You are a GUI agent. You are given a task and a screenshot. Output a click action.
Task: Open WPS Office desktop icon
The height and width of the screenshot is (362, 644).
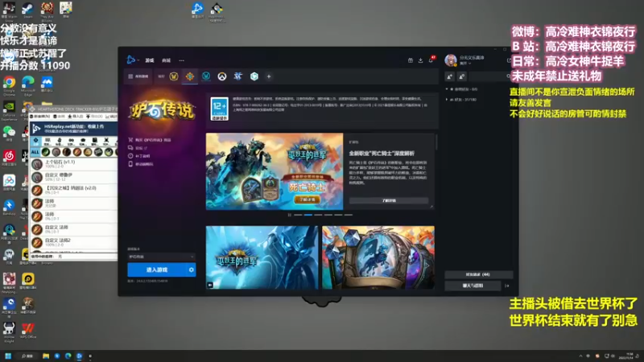point(28,331)
